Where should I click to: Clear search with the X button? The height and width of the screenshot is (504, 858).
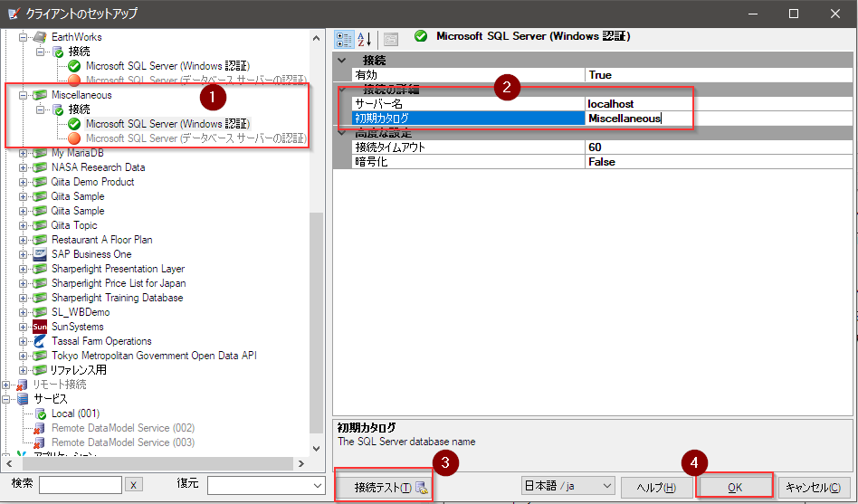click(x=134, y=484)
